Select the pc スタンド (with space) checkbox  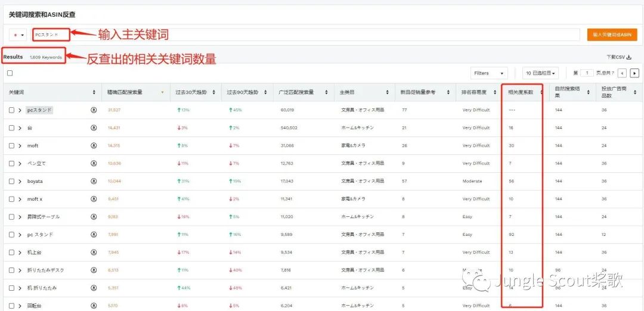point(11,234)
